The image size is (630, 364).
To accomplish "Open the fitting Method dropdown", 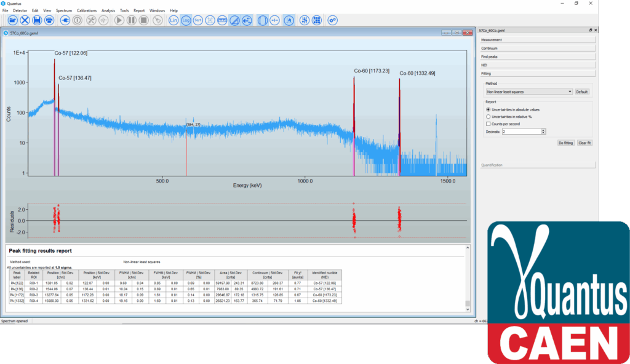I will pyautogui.click(x=528, y=92).
